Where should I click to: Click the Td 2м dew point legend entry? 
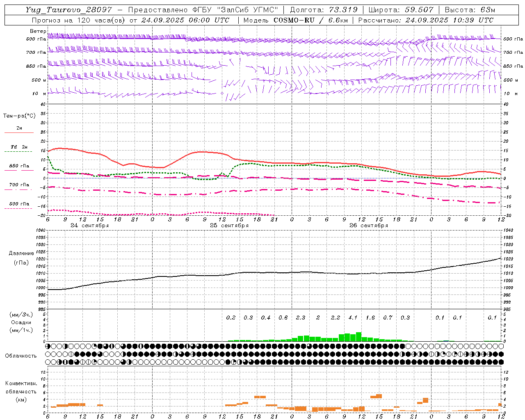[x=19, y=147]
